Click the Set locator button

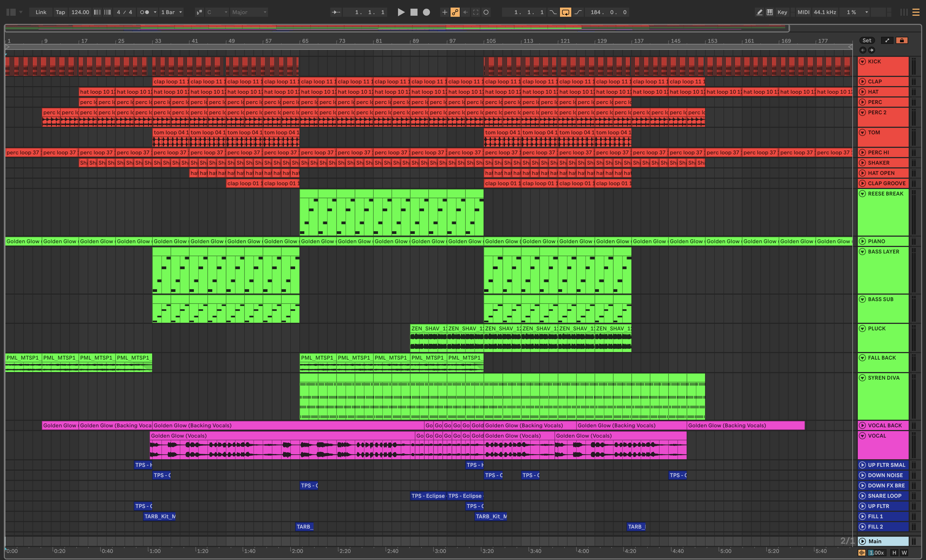tap(867, 41)
